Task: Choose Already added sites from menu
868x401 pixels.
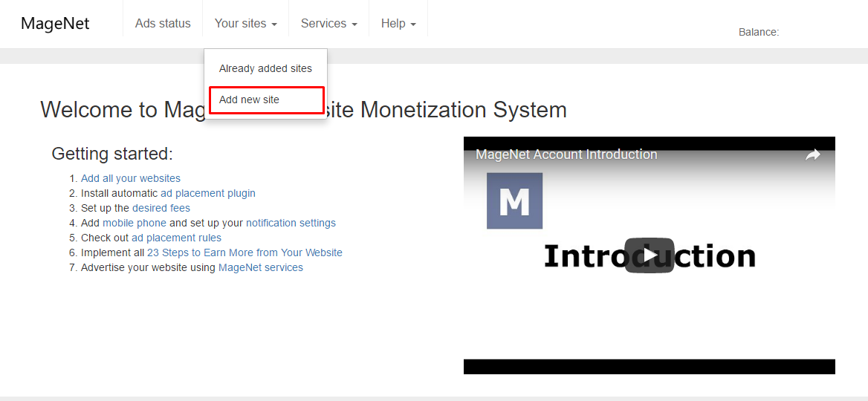Action: (x=266, y=68)
